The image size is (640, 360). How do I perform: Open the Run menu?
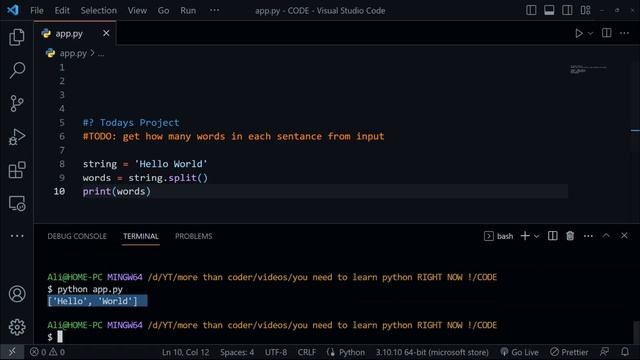188,10
